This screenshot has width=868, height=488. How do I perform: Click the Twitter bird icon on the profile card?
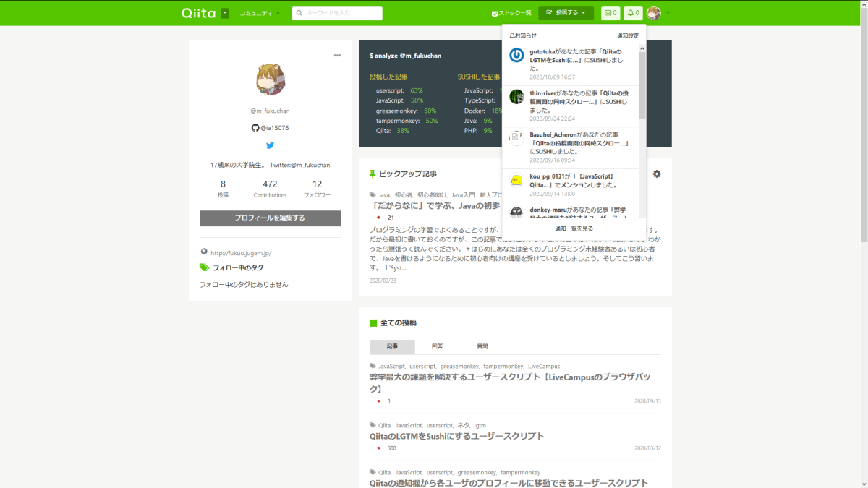[x=271, y=145]
